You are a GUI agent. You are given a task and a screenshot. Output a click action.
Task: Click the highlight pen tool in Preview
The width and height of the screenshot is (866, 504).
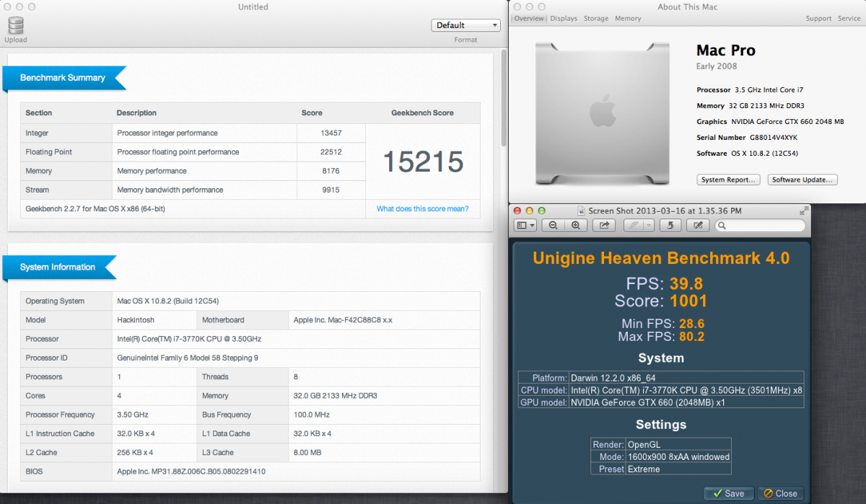[x=633, y=226]
